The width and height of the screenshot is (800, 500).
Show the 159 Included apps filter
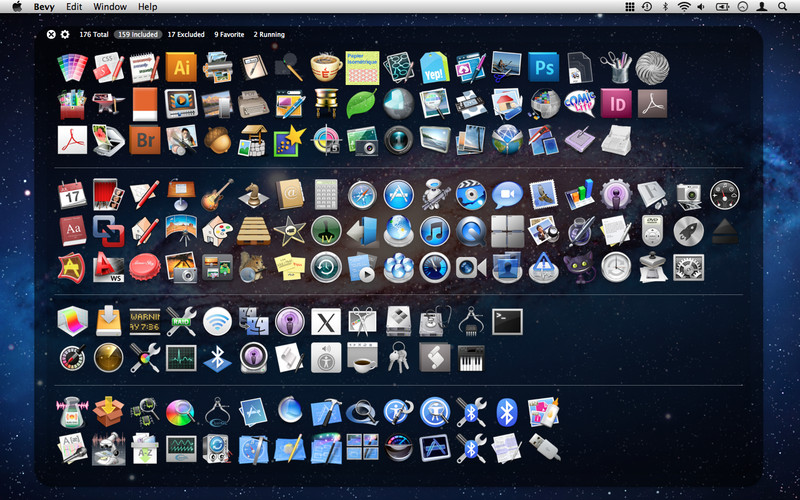[137, 34]
